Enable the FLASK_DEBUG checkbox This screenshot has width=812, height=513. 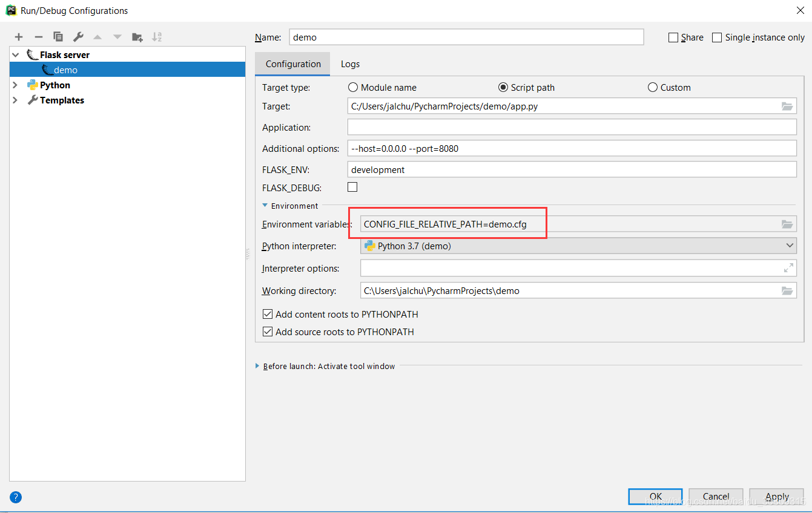[352, 187]
